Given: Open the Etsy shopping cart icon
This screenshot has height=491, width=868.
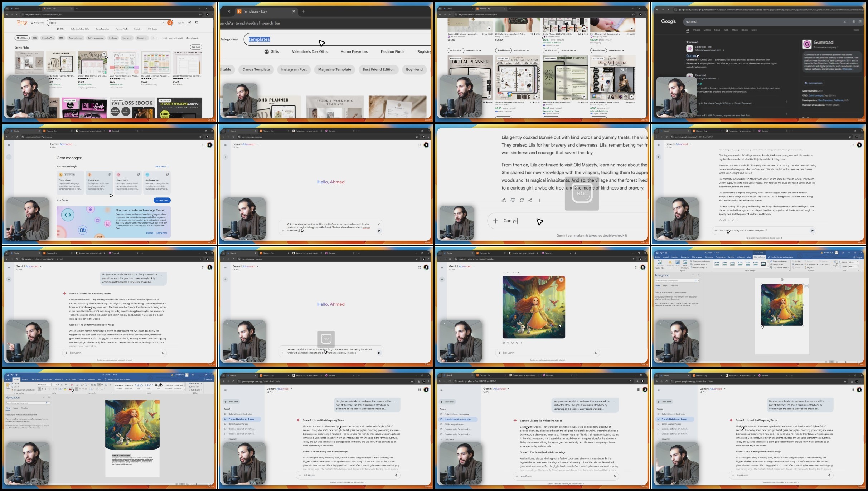Looking at the screenshot, I should [197, 23].
